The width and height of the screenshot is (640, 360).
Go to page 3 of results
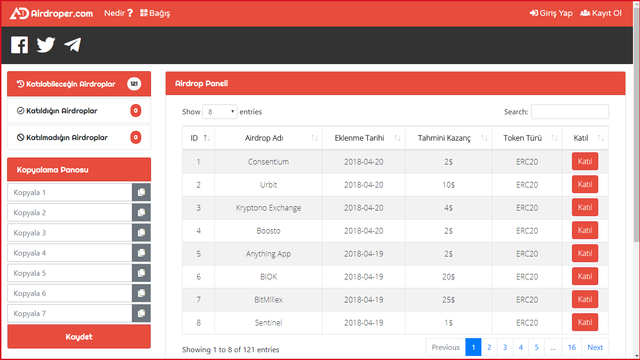(505, 347)
